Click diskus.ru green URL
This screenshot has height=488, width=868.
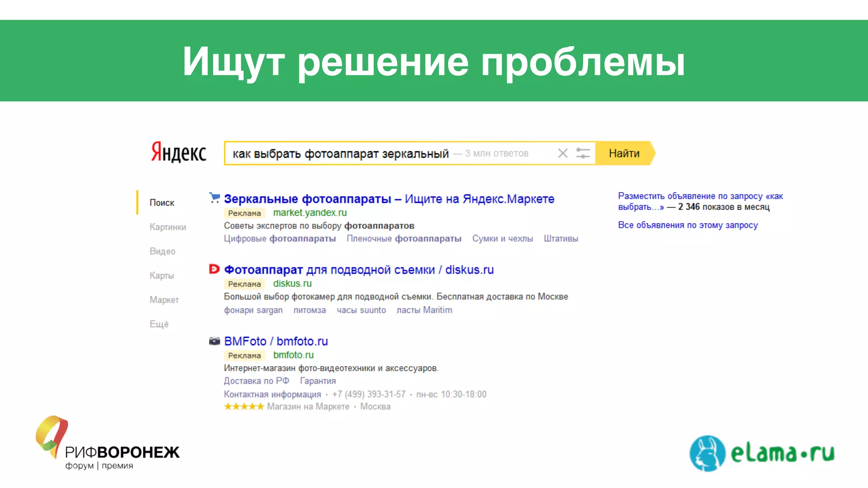pos(292,283)
